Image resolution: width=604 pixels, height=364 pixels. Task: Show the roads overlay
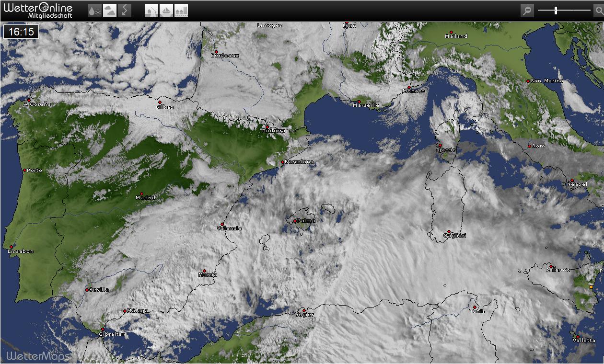coord(151,11)
